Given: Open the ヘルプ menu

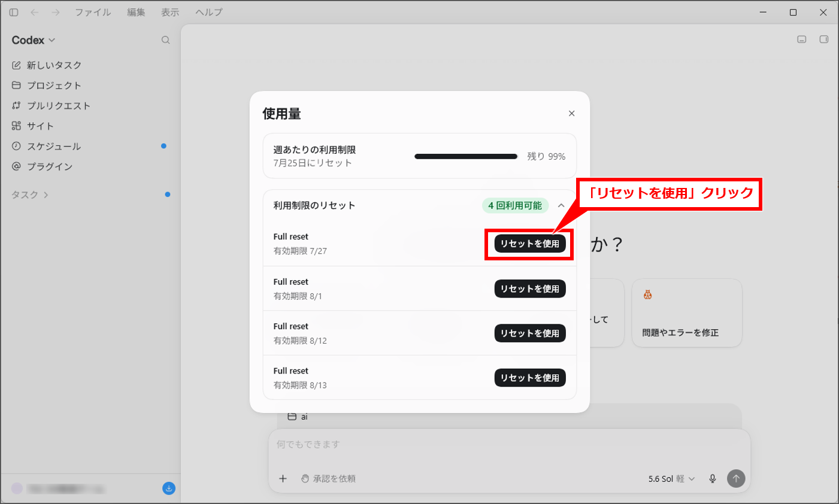Looking at the screenshot, I should [209, 12].
